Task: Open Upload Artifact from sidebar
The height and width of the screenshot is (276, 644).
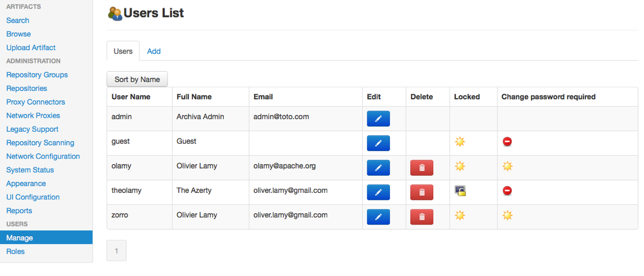Action: point(31,48)
